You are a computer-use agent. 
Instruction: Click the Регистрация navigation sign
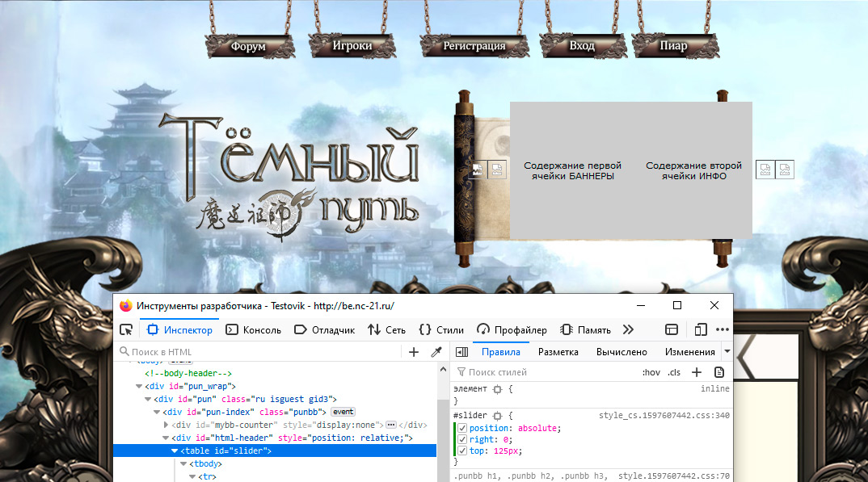[474, 46]
